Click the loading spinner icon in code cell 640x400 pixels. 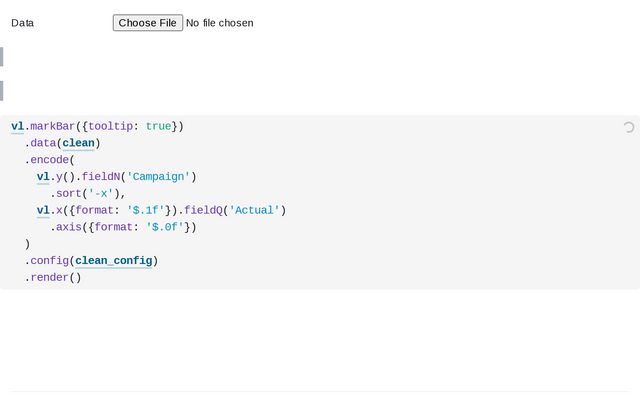[628, 127]
